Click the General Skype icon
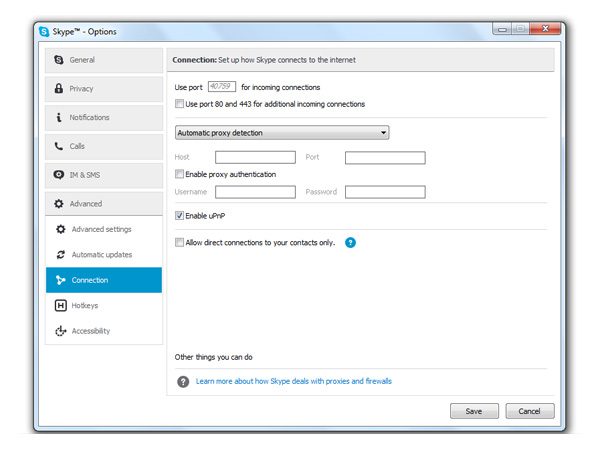This screenshot has height=450, width=600. (59, 60)
